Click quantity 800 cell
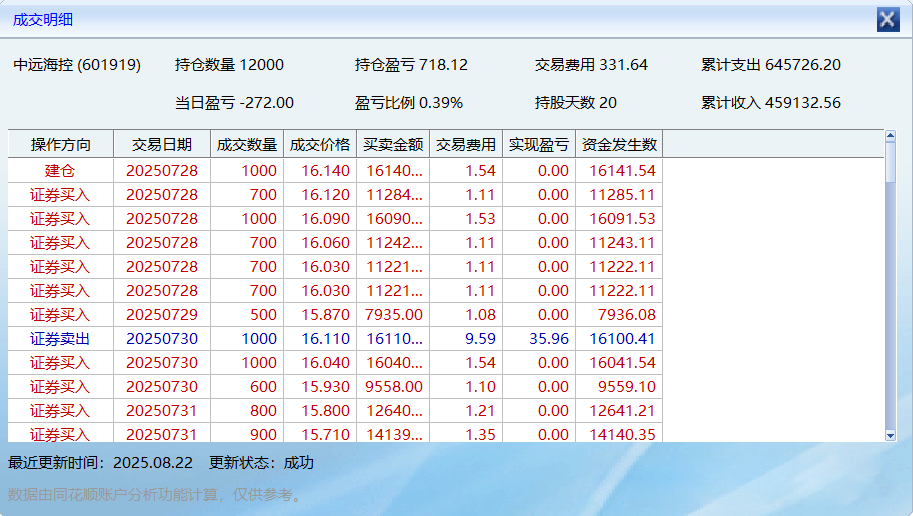Screen dimensions: 913x516 (x=247, y=411)
